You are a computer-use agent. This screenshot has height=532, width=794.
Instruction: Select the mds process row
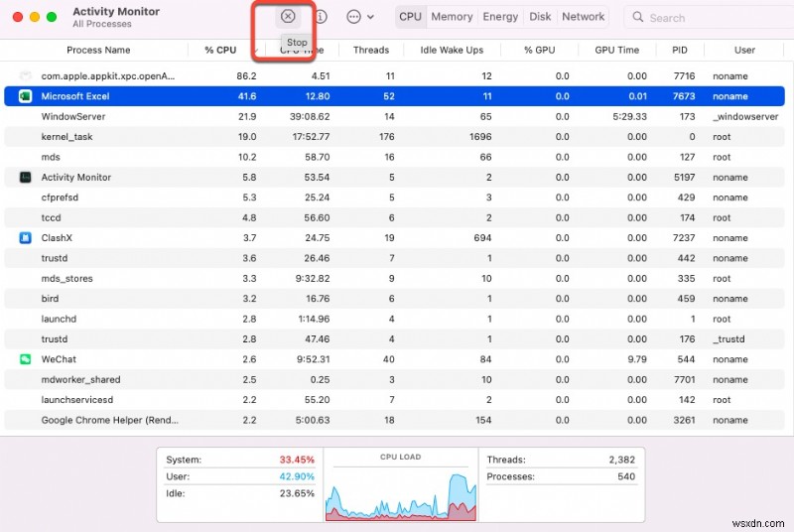pyautogui.click(x=394, y=157)
